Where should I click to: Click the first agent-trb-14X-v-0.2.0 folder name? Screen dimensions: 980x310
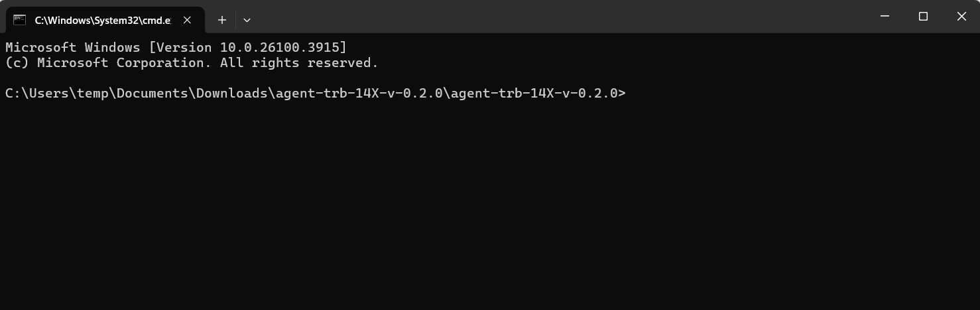(359, 94)
